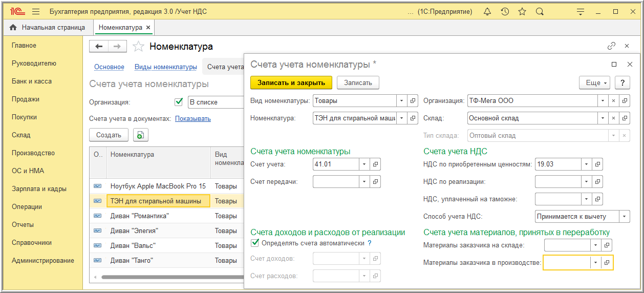
Task: Go back with the left arrow button
Action: (x=98, y=47)
